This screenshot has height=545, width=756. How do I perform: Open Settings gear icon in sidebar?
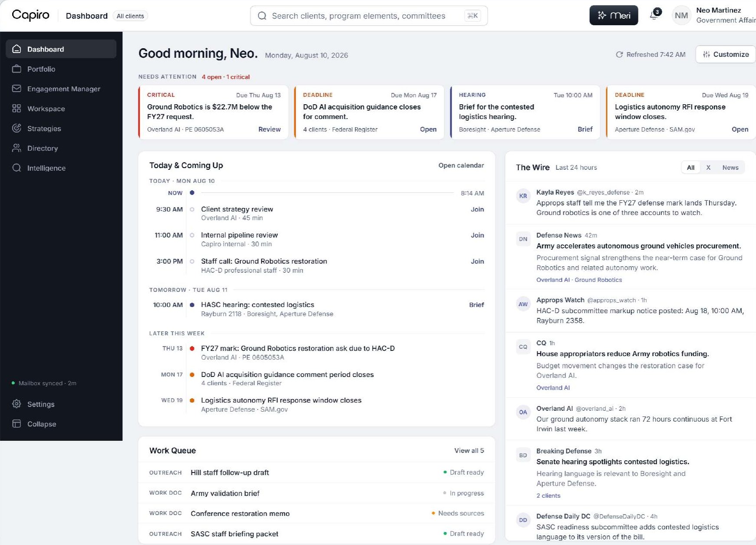[17, 404]
